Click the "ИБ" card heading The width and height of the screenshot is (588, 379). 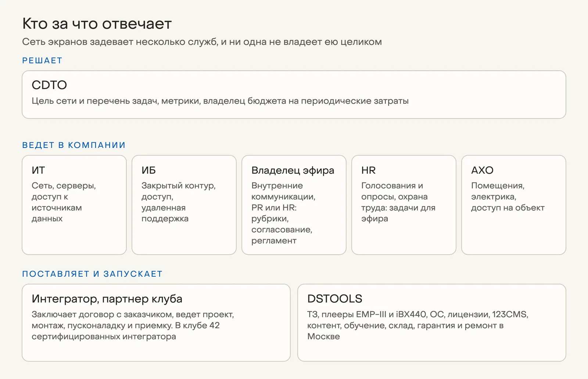click(148, 170)
